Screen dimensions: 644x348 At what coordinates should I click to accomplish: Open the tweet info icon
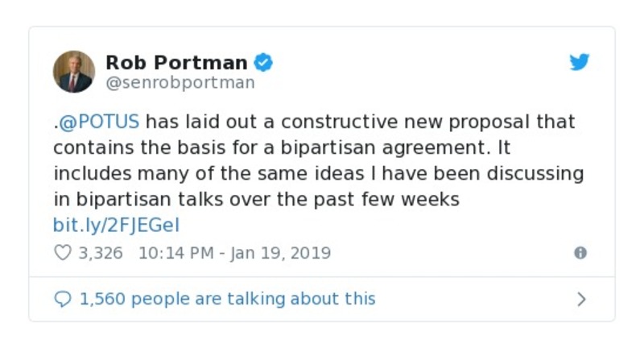point(580,253)
